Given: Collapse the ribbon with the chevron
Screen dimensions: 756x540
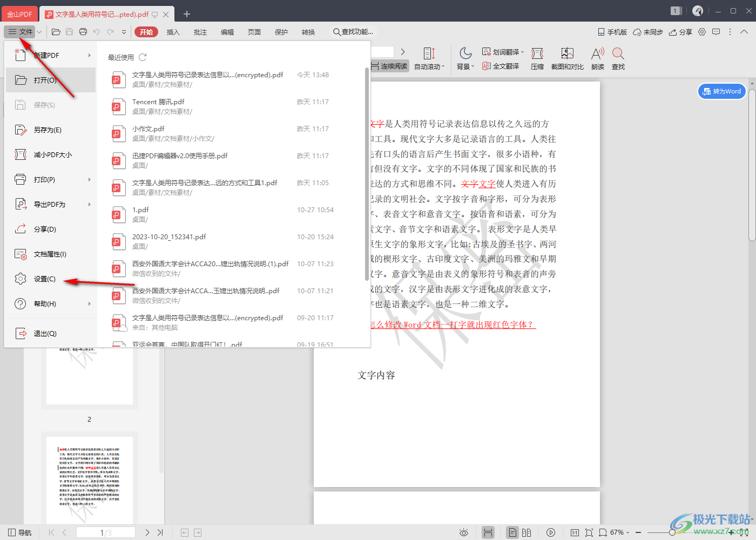Looking at the screenshot, I should 744,32.
